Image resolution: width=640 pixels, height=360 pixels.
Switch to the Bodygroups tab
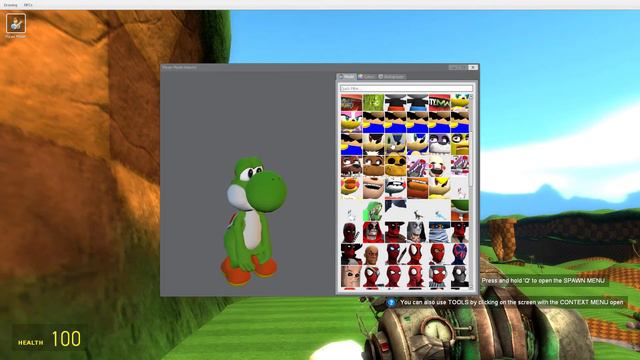(391, 76)
